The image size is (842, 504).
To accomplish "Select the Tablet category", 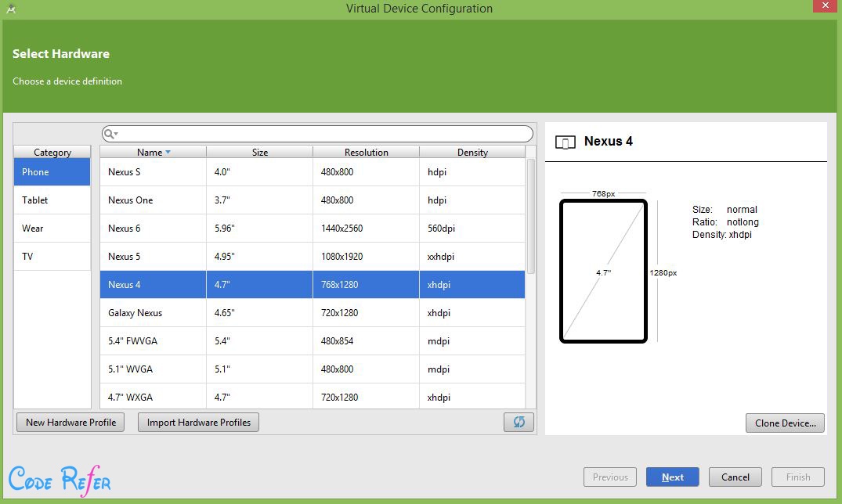I will tap(52, 200).
